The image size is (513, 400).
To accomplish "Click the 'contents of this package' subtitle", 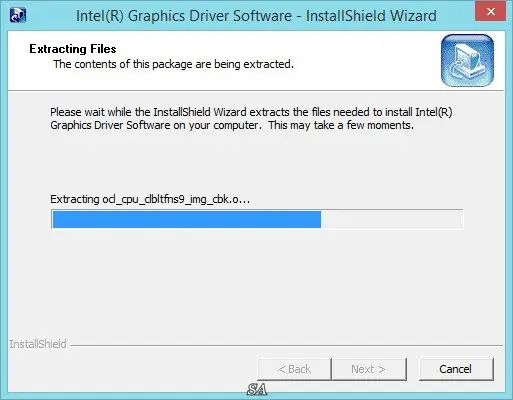I will (173, 64).
